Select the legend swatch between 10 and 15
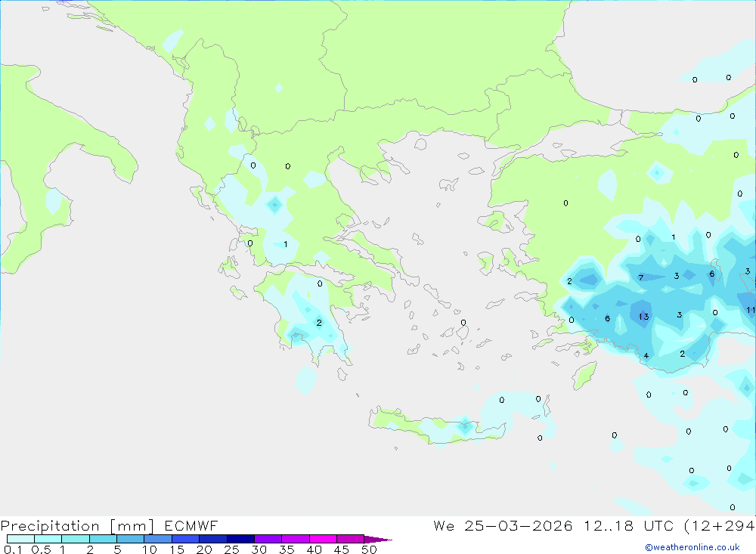The height and width of the screenshot is (554, 756). [158, 539]
